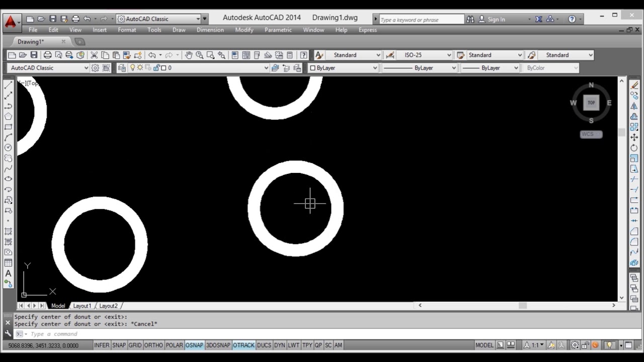The width and height of the screenshot is (644, 362).
Task: Toggle ORTHO mode in status bar
Action: [x=153, y=345]
